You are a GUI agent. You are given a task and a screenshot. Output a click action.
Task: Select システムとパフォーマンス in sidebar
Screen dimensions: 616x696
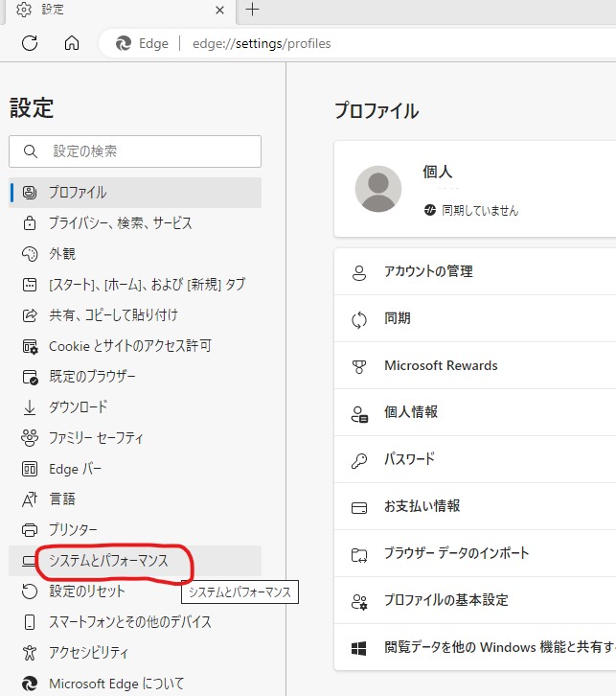[135, 561]
